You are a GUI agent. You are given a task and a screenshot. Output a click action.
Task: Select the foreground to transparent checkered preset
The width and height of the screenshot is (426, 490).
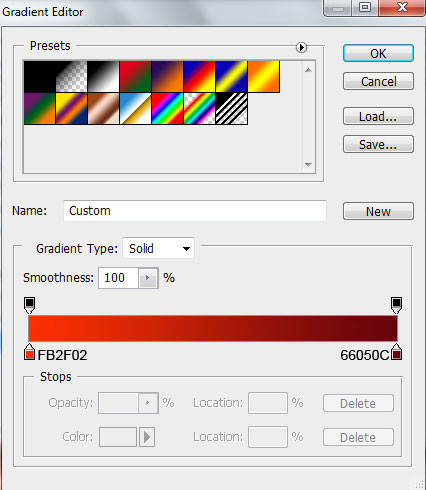point(71,77)
